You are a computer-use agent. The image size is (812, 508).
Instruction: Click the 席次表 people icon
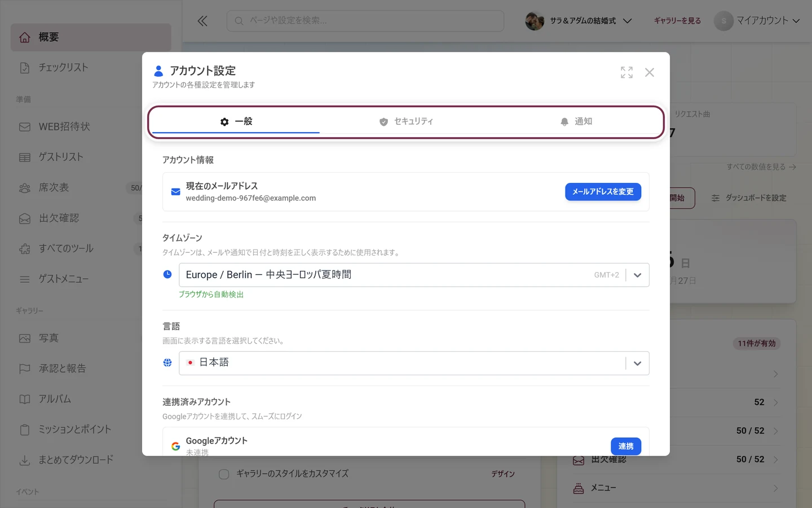[25, 188]
